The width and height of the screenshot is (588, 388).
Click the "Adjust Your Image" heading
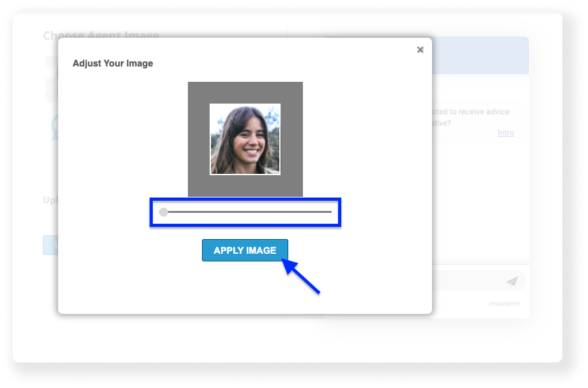click(x=113, y=63)
